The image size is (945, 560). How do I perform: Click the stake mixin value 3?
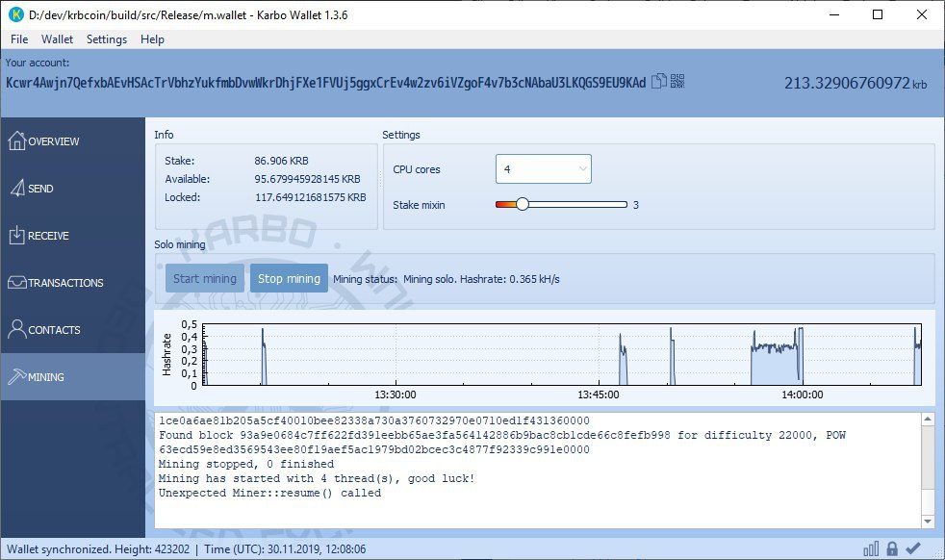[636, 205]
